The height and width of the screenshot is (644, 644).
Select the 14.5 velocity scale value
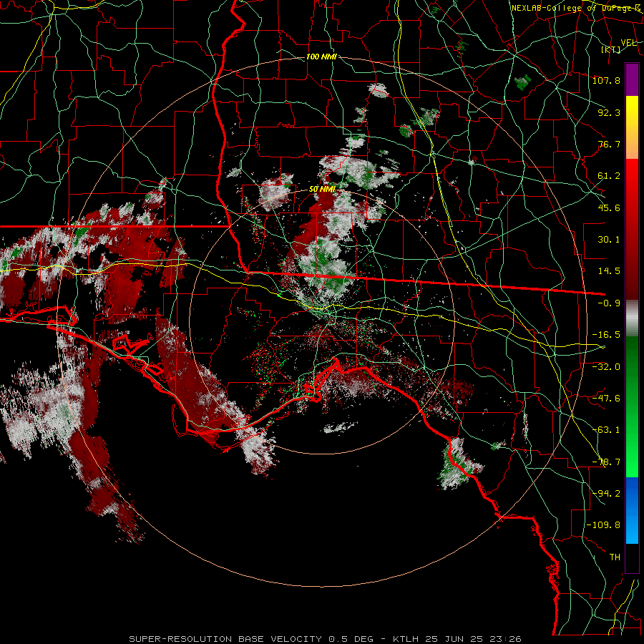pyautogui.click(x=609, y=271)
